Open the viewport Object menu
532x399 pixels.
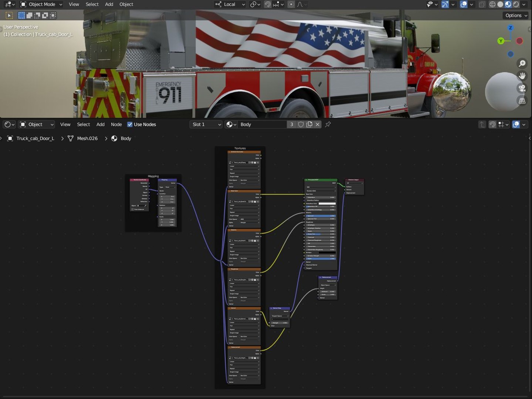tap(126, 4)
